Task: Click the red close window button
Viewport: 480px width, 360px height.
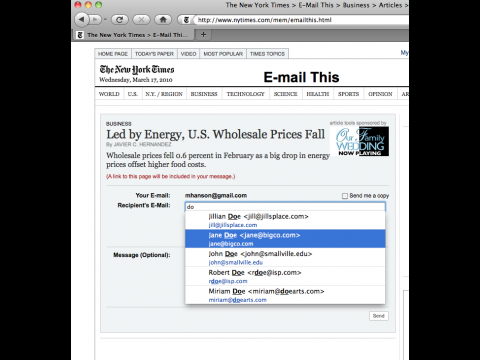Action: (x=78, y=5)
